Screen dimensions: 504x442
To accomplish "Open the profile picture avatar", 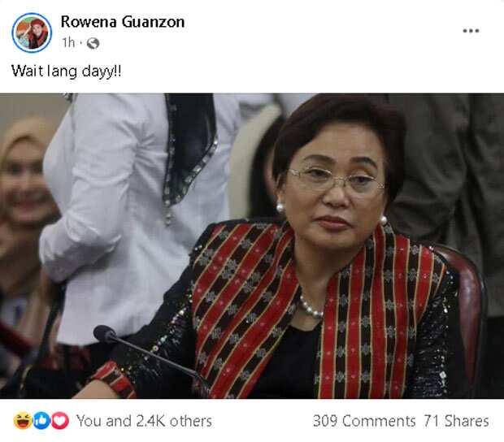I will 32,32.
